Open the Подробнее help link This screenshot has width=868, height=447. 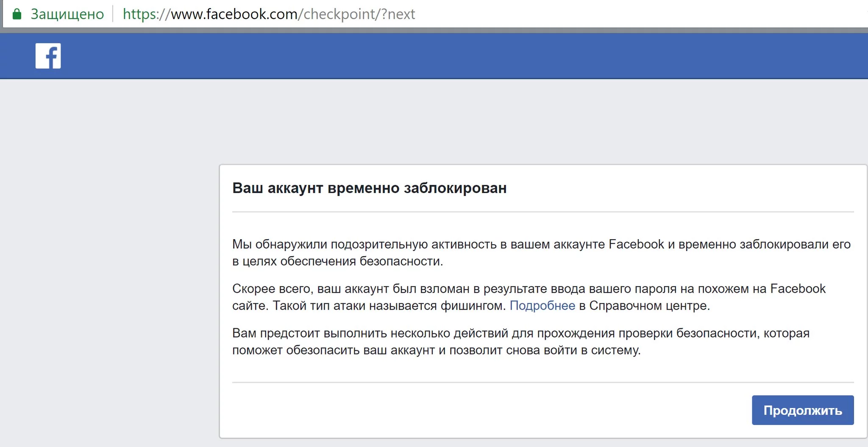542,306
